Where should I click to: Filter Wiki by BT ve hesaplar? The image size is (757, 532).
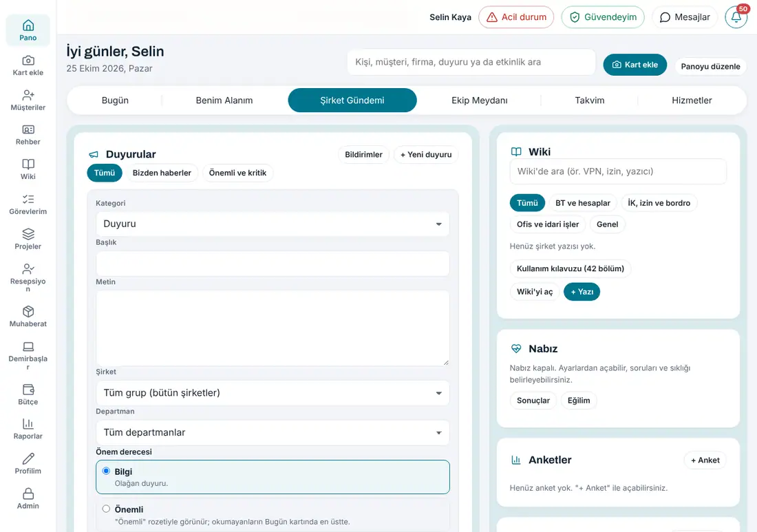[x=583, y=203]
